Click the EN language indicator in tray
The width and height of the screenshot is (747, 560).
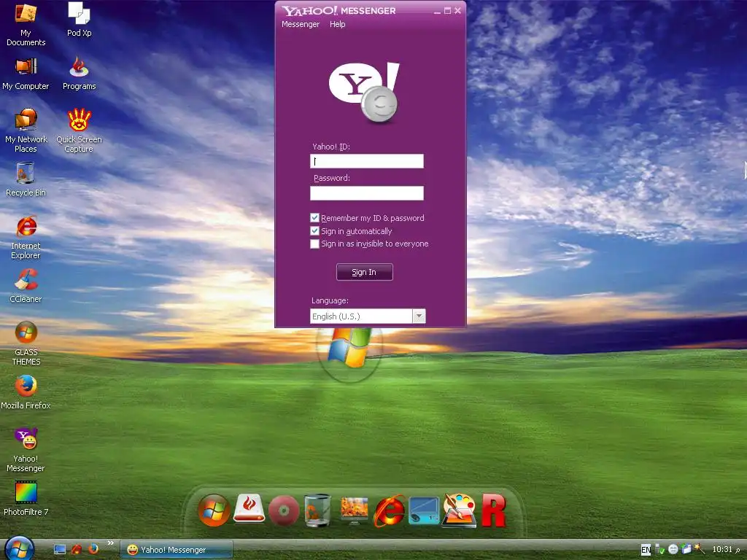[646, 550]
